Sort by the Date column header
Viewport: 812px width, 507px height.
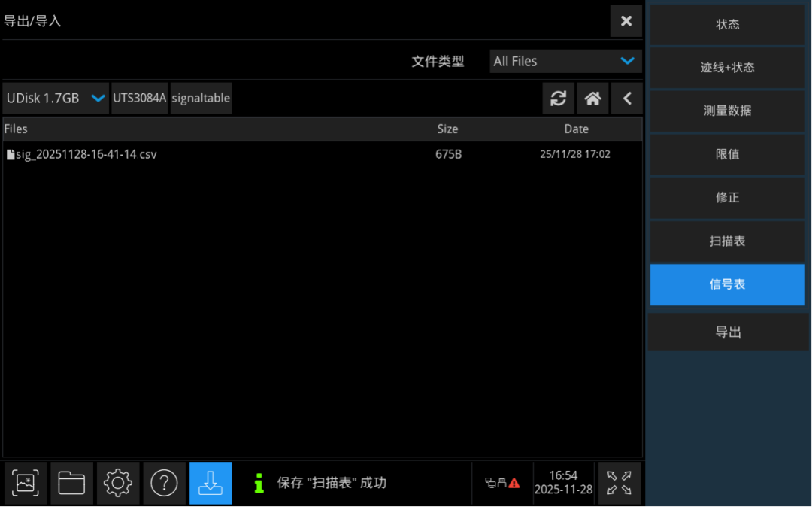coord(577,129)
